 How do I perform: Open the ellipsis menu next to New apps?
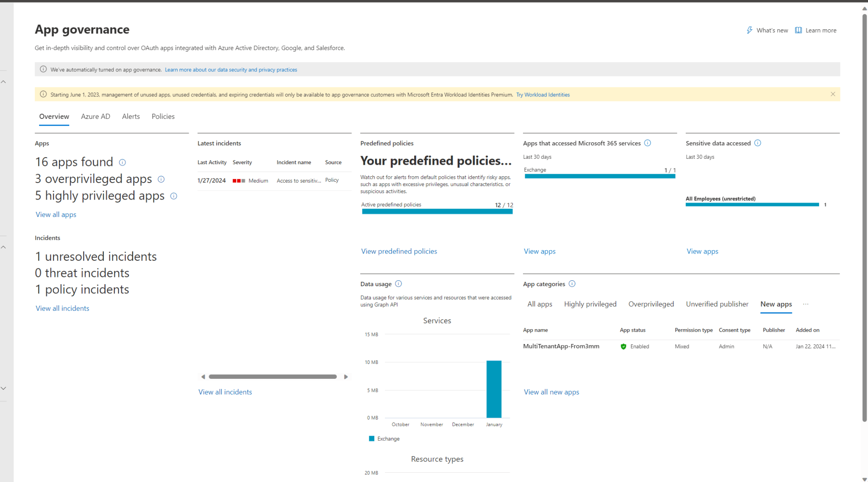pyautogui.click(x=806, y=304)
